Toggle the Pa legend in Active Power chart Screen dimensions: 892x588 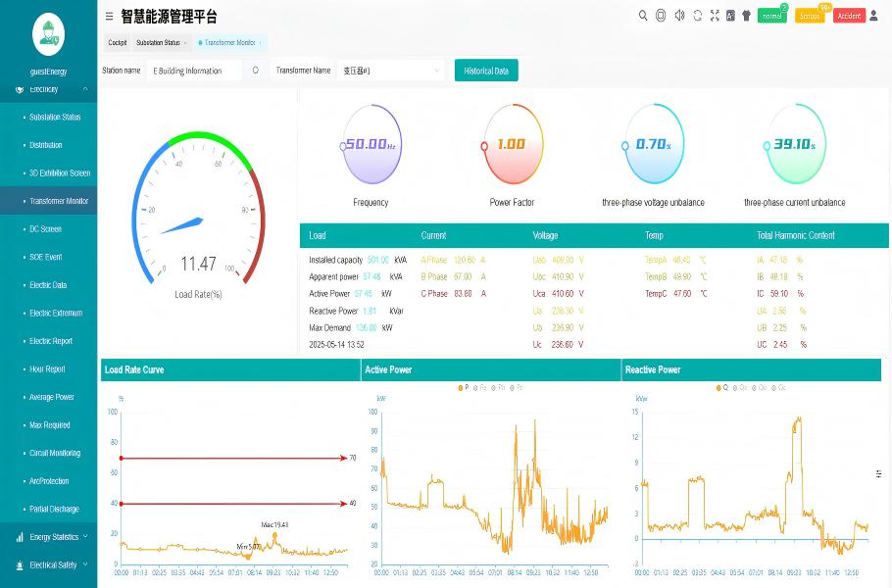click(478, 388)
